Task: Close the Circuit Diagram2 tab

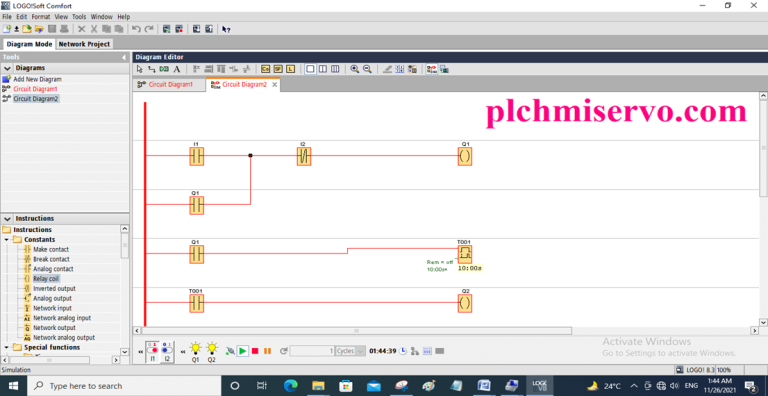Action: point(275,85)
